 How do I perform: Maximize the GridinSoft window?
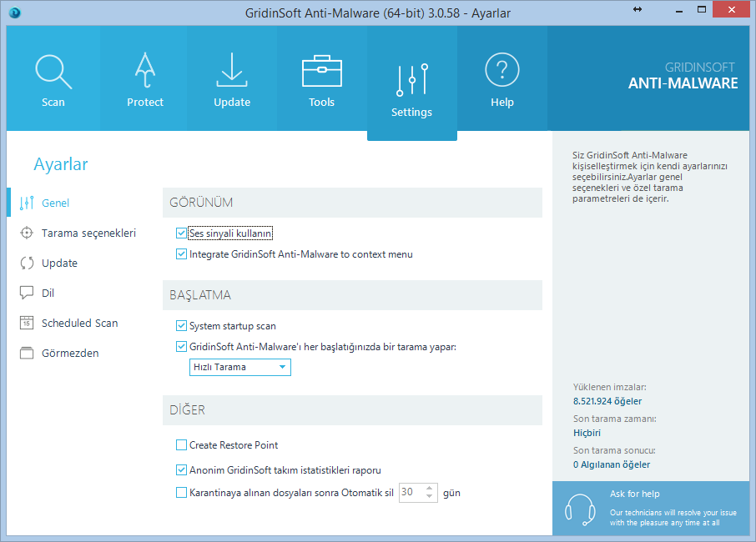click(x=702, y=10)
